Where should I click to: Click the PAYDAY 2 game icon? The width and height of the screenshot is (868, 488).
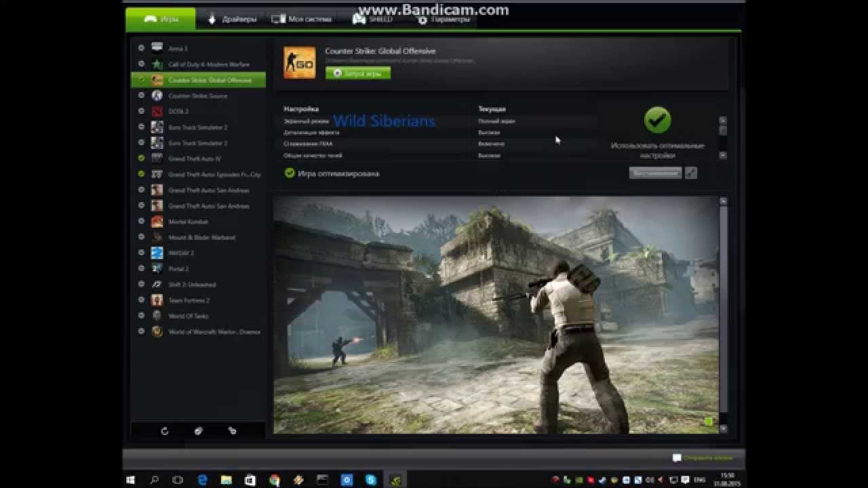(157, 253)
